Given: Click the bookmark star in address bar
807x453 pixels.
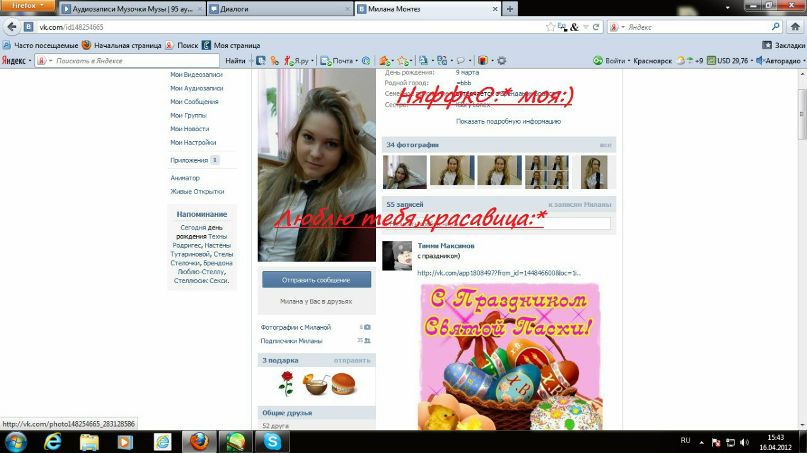Looking at the screenshot, I should coord(550,27).
